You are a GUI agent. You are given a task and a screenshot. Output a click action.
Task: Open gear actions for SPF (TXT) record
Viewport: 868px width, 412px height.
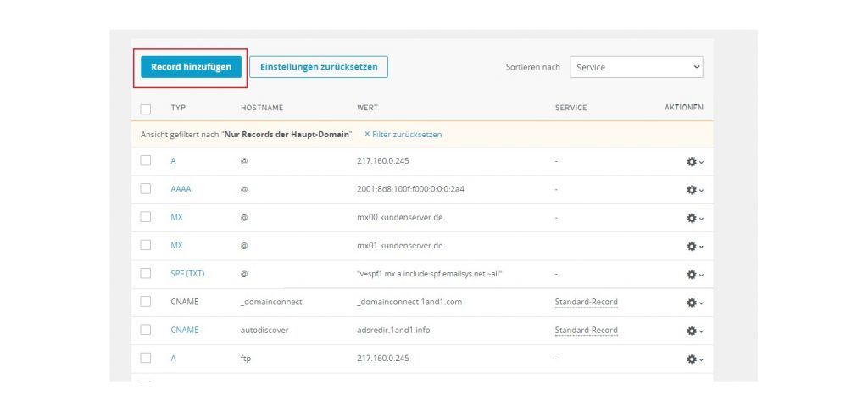pyautogui.click(x=694, y=275)
